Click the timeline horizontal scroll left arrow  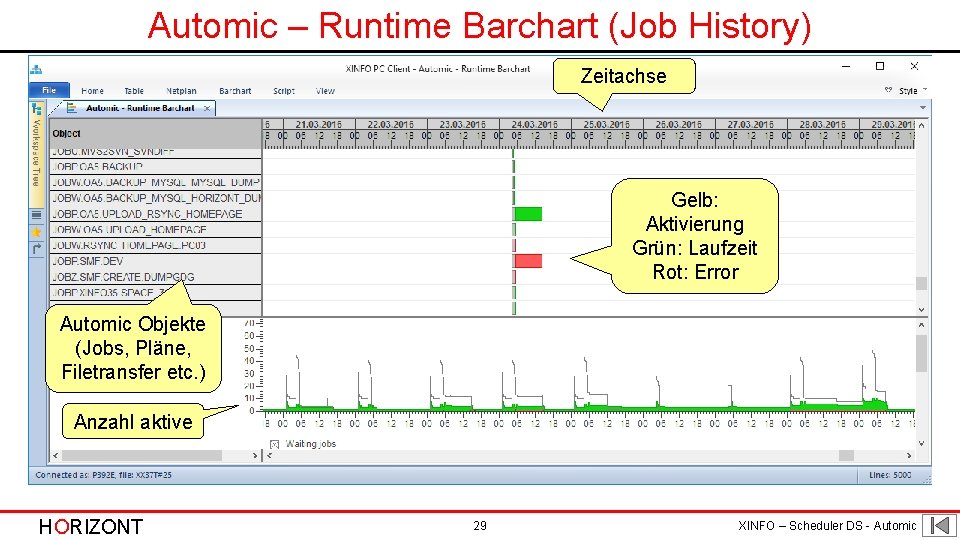pos(269,456)
